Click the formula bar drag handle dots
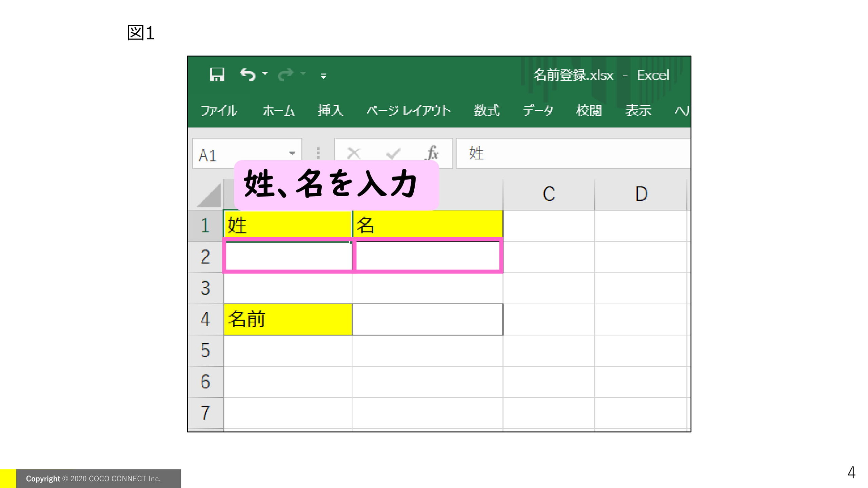Screen dimensions: 868x488 pyautogui.click(x=318, y=153)
